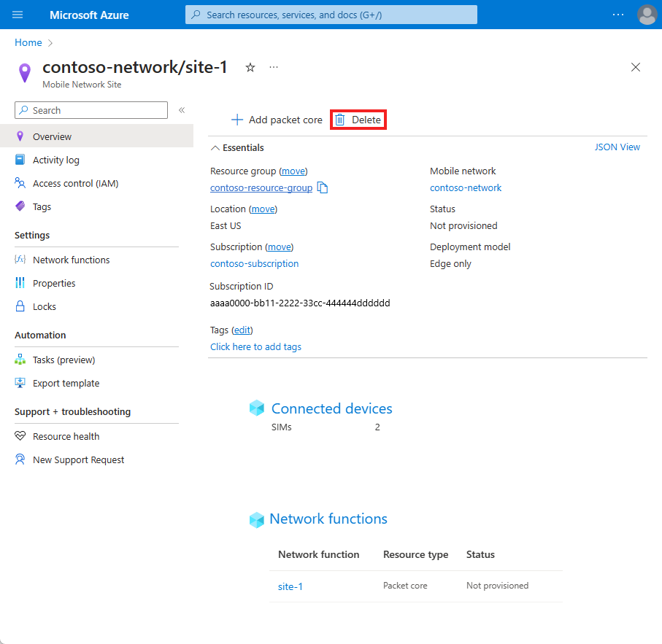This screenshot has height=644, width=662.
Task: Click the SIMs count value 2
Action: [x=377, y=427]
